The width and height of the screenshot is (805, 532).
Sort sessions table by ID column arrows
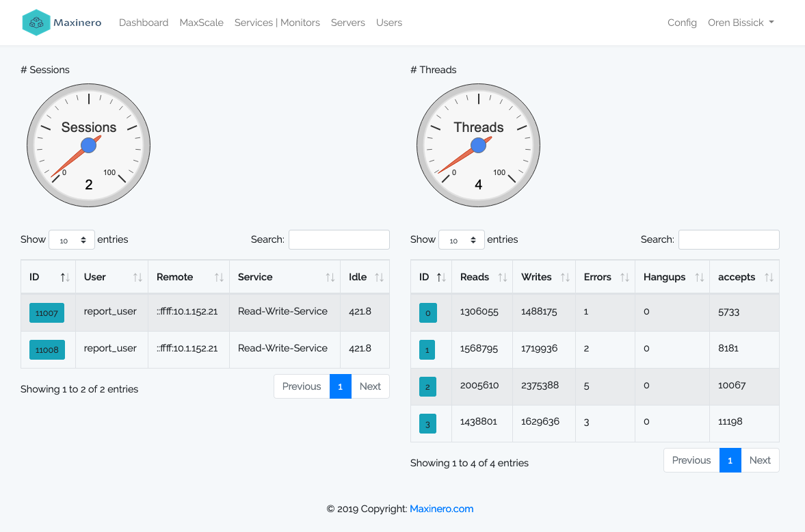click(65, 278)
